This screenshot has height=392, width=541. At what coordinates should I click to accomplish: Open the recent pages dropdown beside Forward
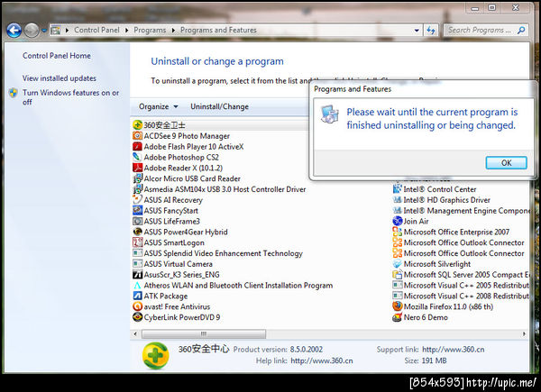(x=44, y=31)
